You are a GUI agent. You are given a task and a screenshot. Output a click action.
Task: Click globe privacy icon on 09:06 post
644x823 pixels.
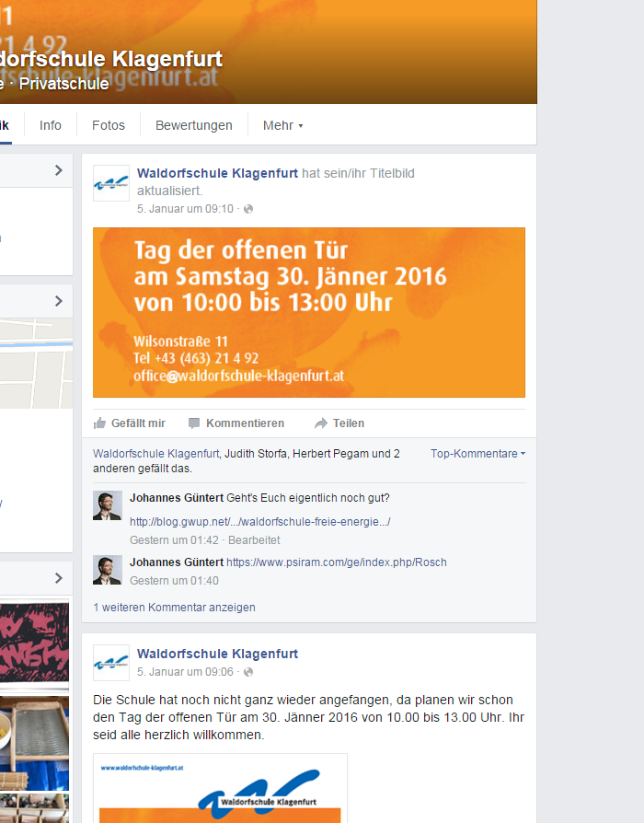(248, 672)
